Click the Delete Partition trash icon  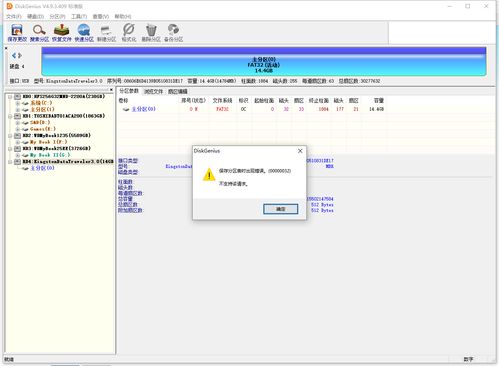151,33
